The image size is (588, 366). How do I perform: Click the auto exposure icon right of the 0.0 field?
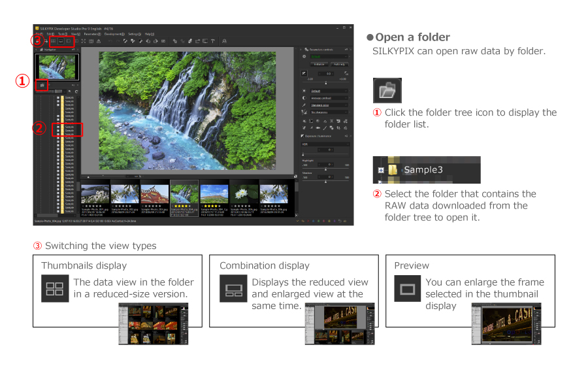coord(346,73)
